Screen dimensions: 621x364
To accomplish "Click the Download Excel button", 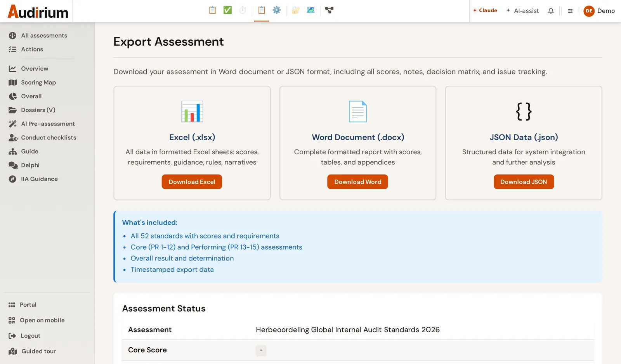I will click(x=192, y=182).
